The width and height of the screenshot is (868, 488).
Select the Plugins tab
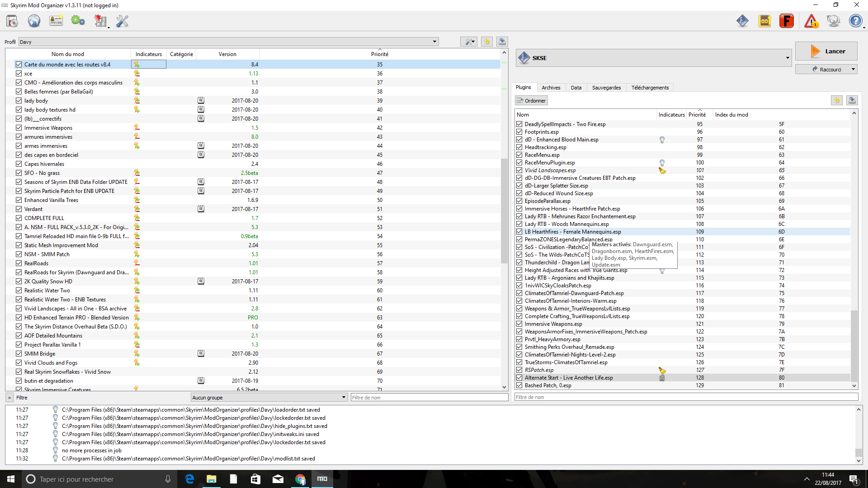point(524,87)
